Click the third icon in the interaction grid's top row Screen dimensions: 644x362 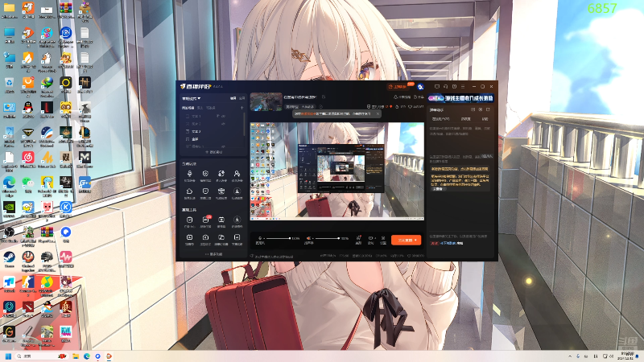pyautogui.click(x=221, y=174)
